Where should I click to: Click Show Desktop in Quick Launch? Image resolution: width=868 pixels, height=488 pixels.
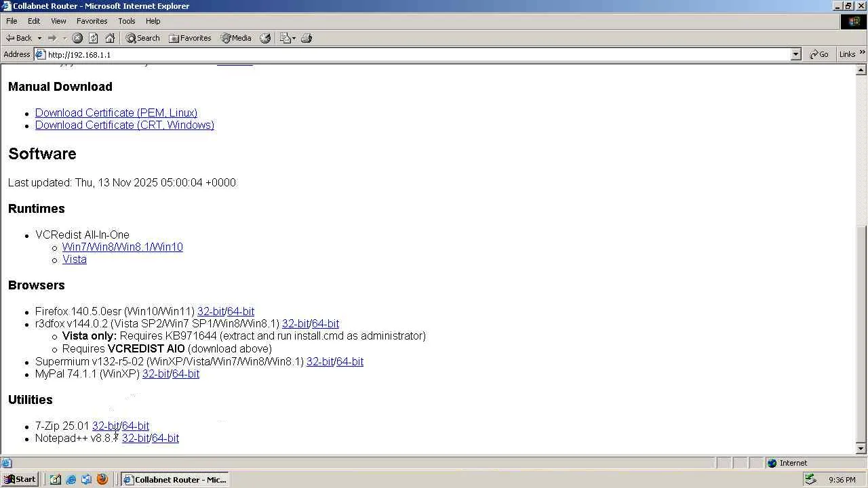tap(56, 479)
